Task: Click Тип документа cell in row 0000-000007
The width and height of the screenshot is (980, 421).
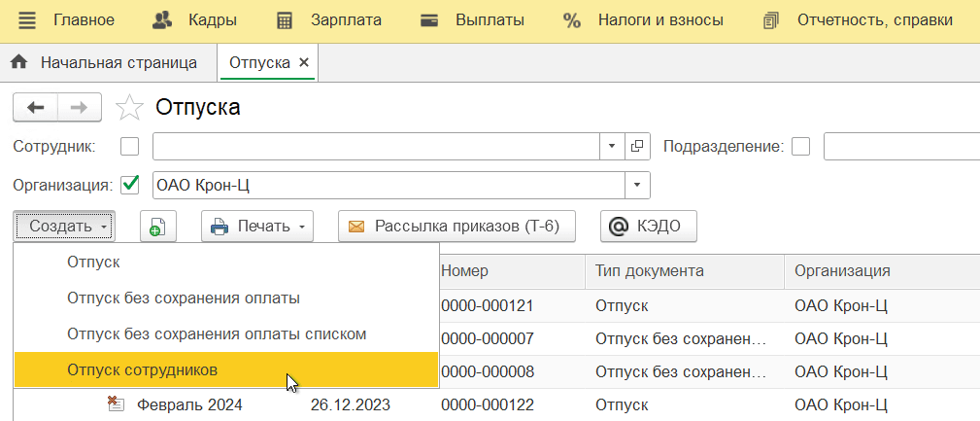Action: click(x=685, y=339)
